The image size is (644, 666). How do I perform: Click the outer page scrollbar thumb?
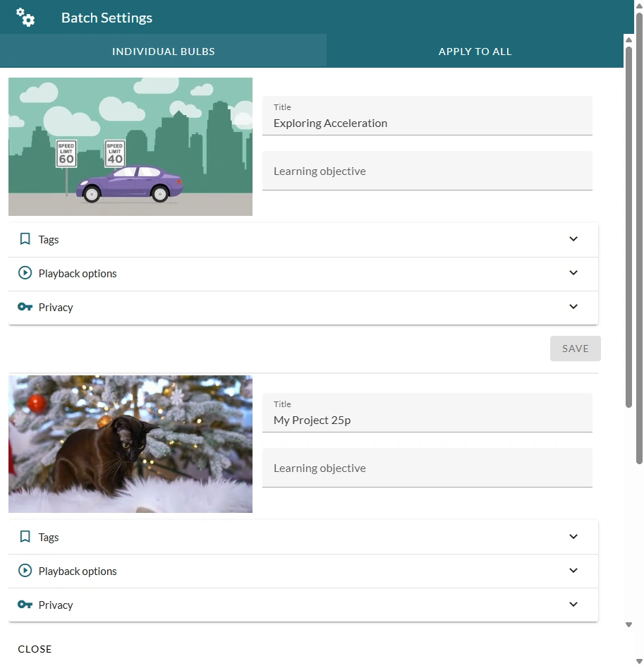coord(639,238)
